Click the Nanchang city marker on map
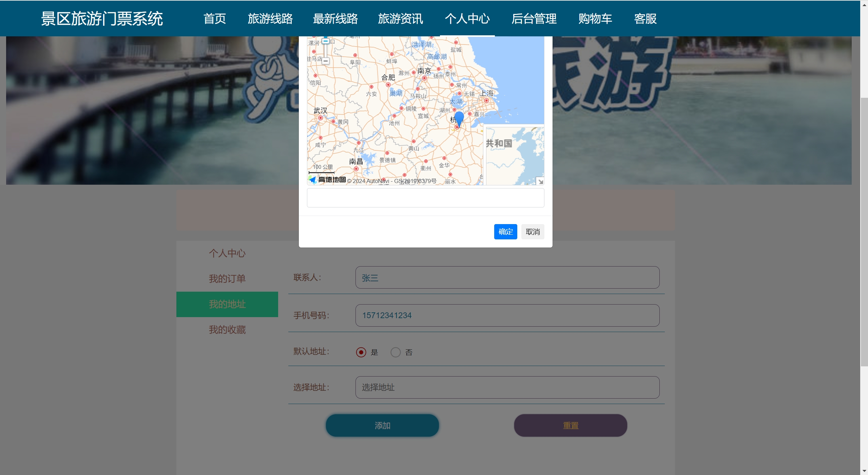Image resolution: width=868 pixels, height=475 pixels. [356, 169]
